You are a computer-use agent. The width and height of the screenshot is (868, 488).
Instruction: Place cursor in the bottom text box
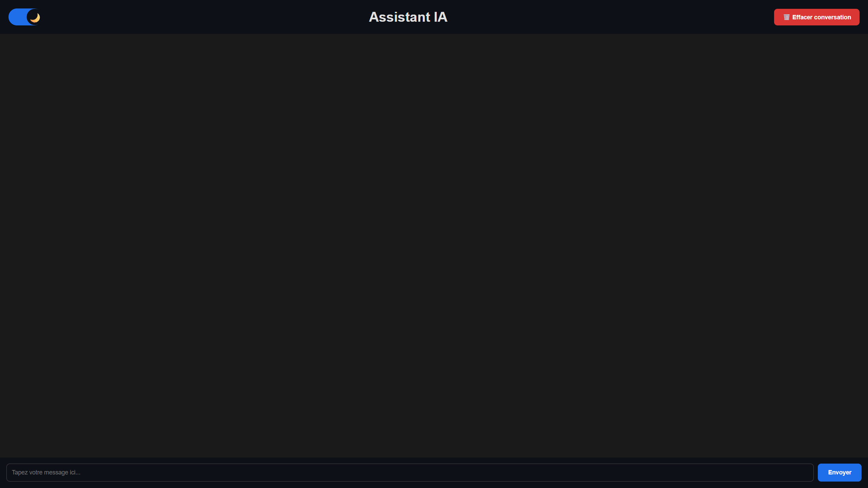pyautogui.click(x=410, y=472)
